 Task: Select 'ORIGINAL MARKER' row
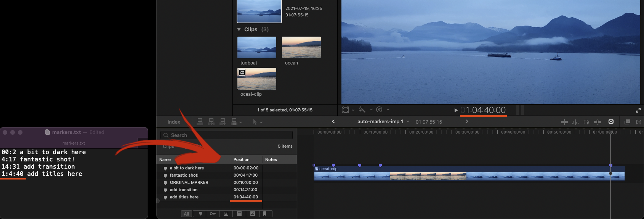coord(227,182)
